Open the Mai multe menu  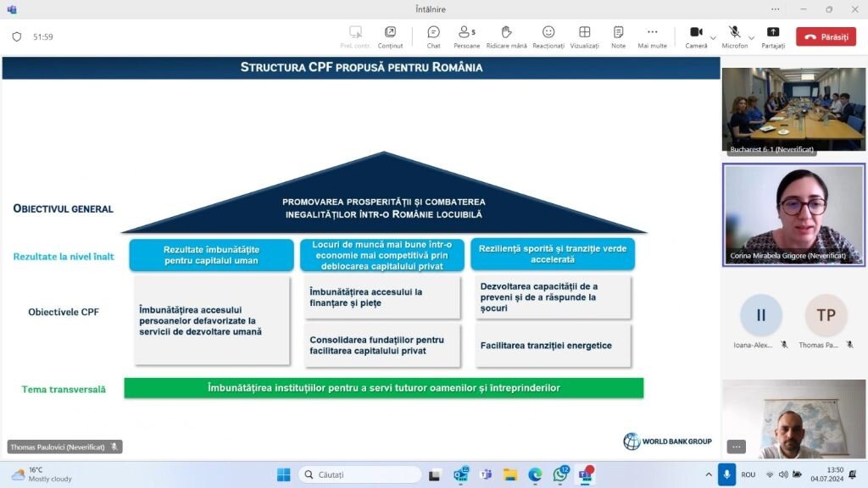[652, 36]
